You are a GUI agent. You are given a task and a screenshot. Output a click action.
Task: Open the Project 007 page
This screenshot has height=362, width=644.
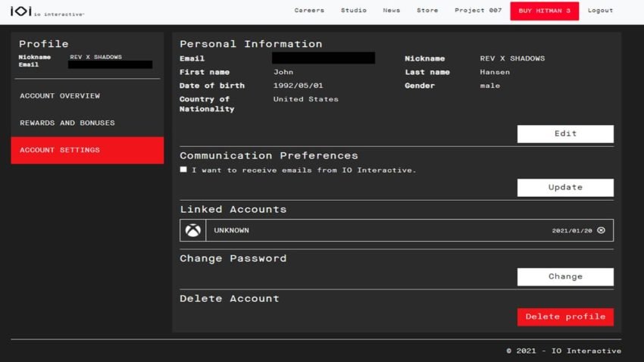pos(478,11)
